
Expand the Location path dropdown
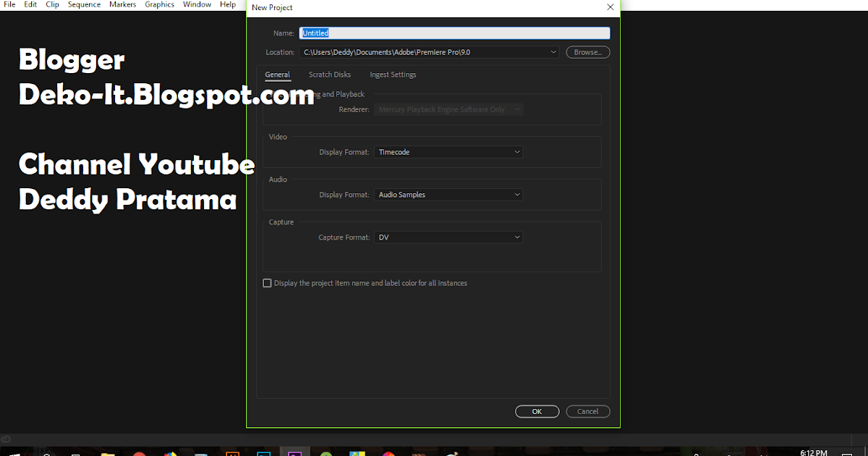coord(553,52)
